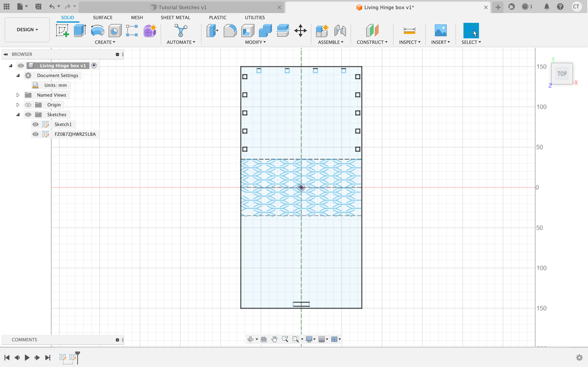Hide Sketch1 using its eye icon
The height and width of the screenshot is (367, 588).
pos(36,124)
